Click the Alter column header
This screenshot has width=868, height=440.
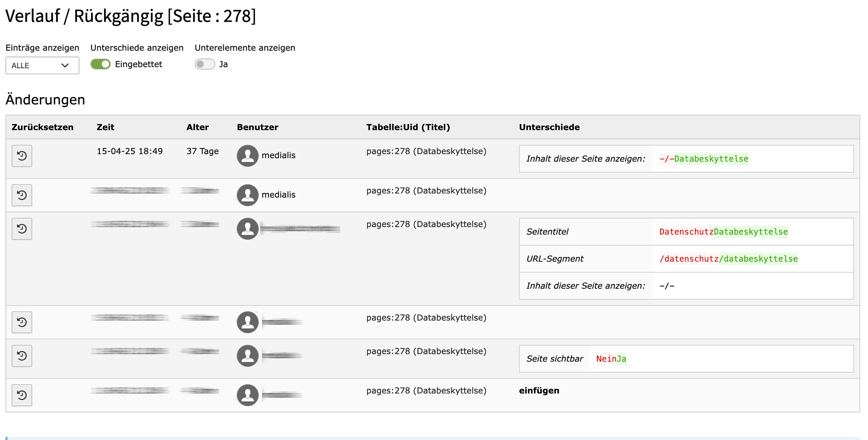pos(197,127)
